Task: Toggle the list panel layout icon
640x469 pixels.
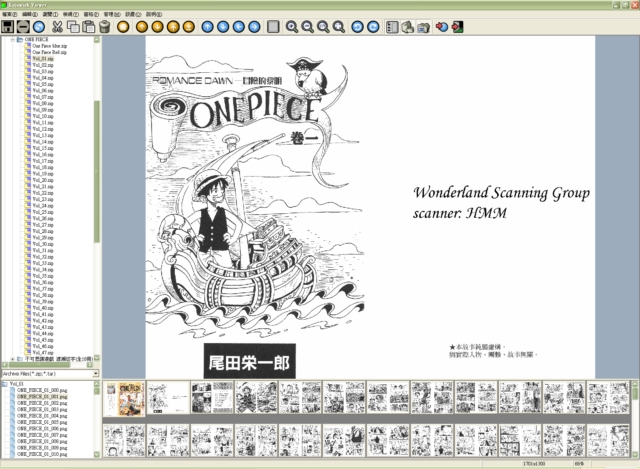Action: (392, 27)
